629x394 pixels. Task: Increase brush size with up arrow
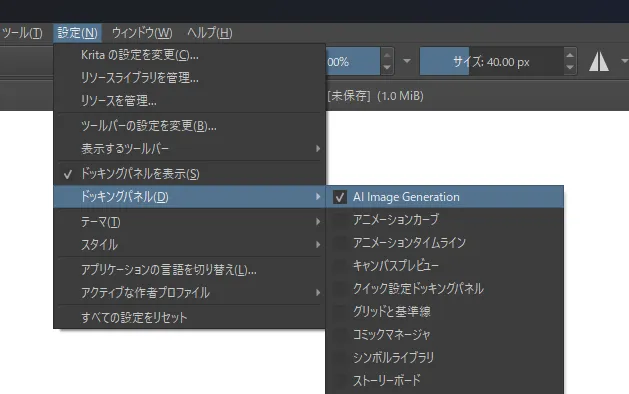pos(570,55)
